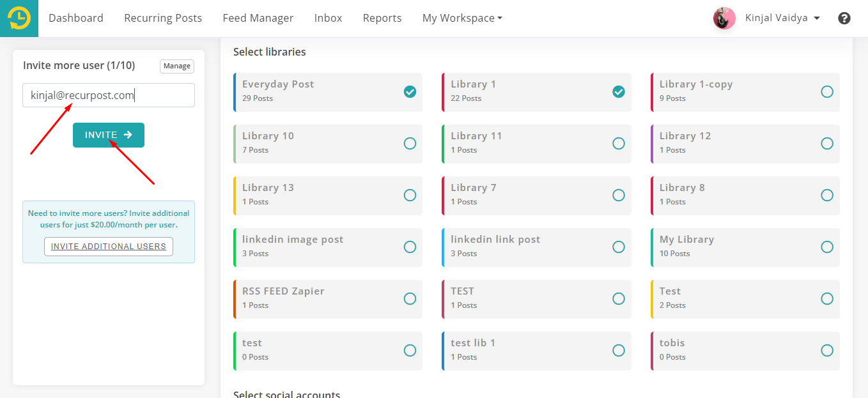Screen dimensions: 868x398
Task: Click Kinjal Vaidya's profile avatar
Action: 724,19
